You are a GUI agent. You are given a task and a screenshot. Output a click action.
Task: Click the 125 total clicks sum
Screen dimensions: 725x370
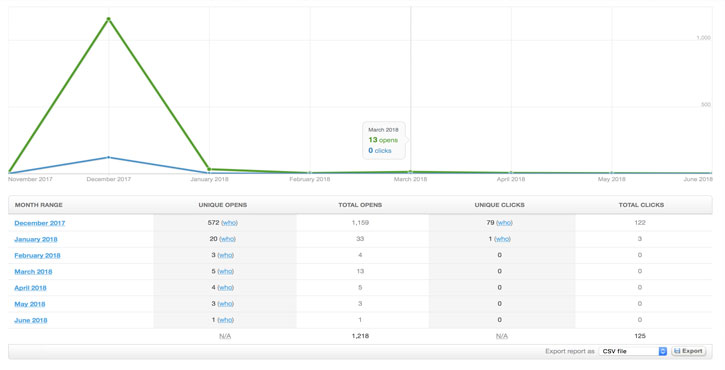pyautogui.click(x=640, y=336)
